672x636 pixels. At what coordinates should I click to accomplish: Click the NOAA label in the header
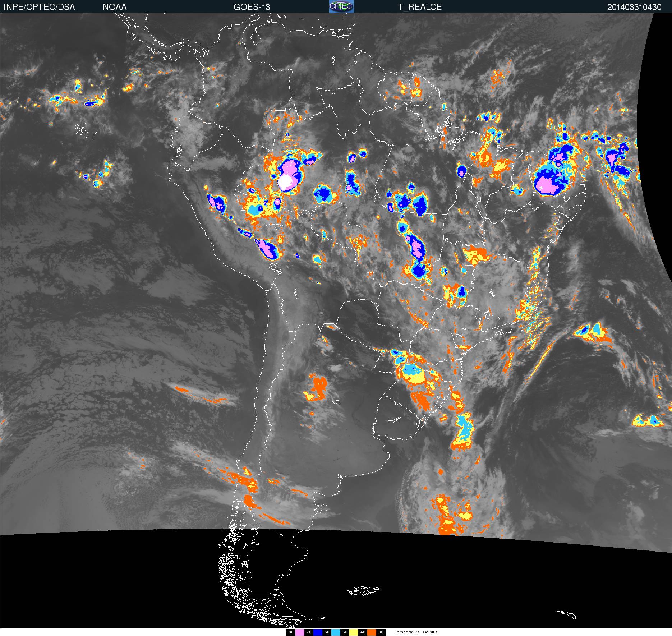[115, 7]
